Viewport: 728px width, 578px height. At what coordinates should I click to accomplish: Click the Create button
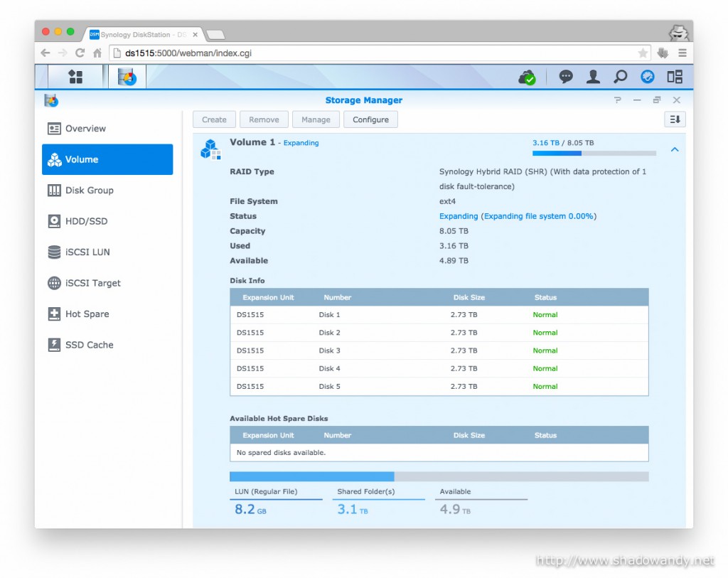214,119
